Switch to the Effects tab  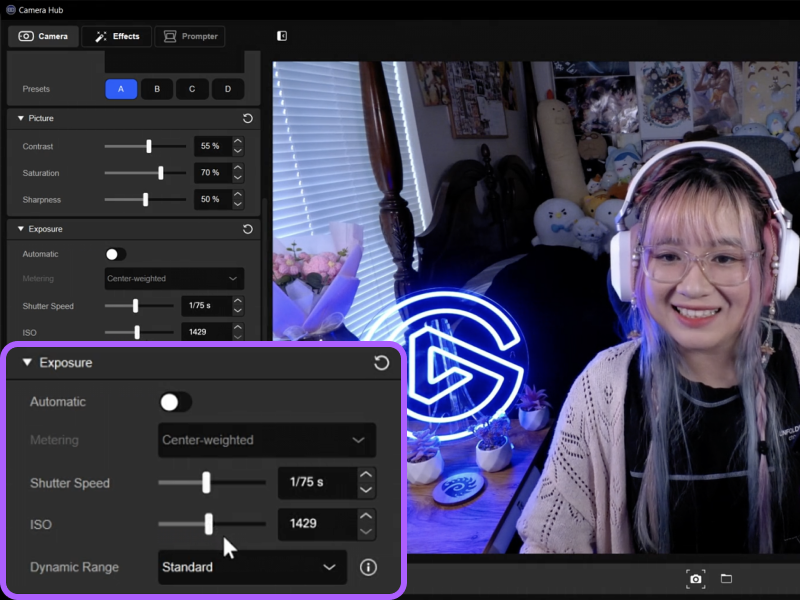point(117,36)
